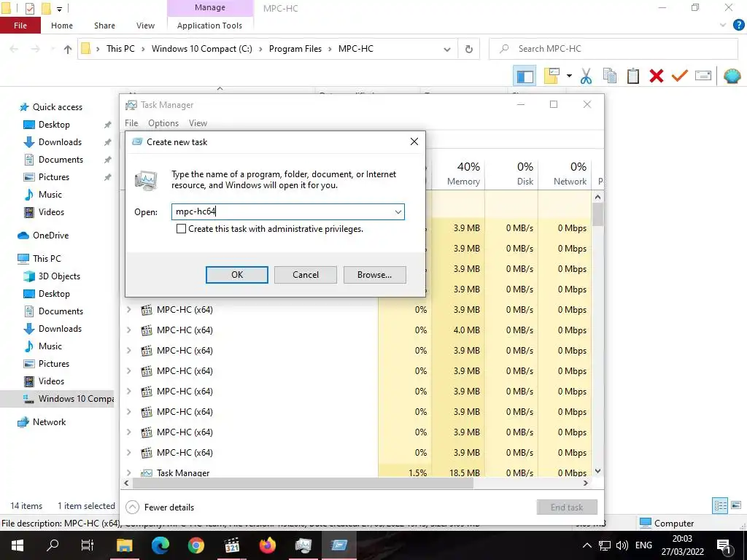Switch to Task Manager on the taskbar
The image size is (747, 560).
tap(303, 545)
